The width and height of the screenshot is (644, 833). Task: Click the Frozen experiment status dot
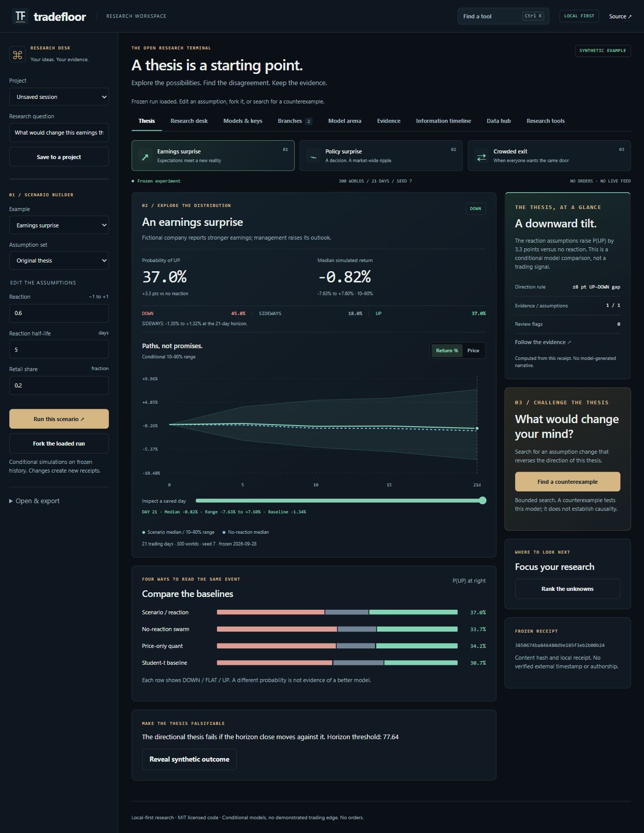pyautogui.click(x=133, y=181)
